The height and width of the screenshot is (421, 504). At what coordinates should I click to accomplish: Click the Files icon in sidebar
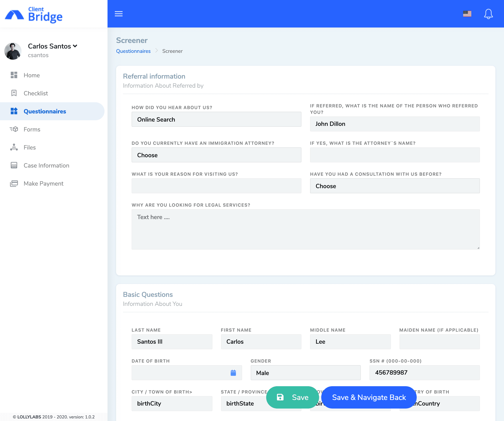coord(14,147)
